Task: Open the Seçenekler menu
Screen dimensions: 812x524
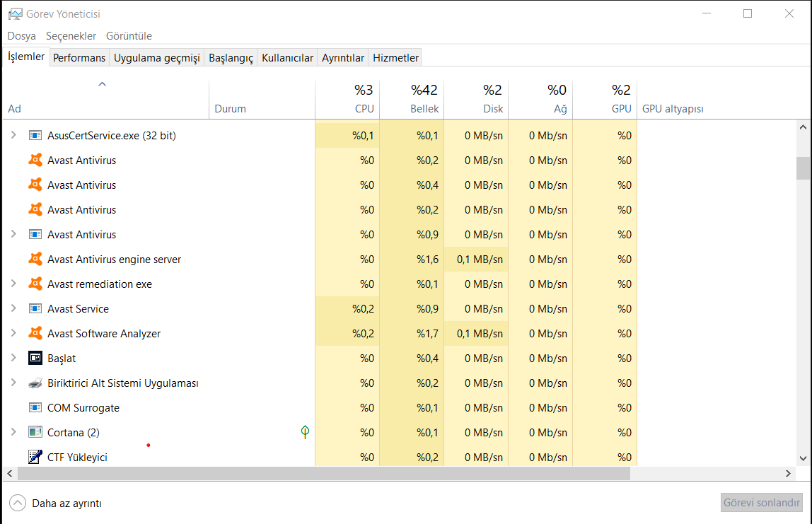Action: (71, 36)
